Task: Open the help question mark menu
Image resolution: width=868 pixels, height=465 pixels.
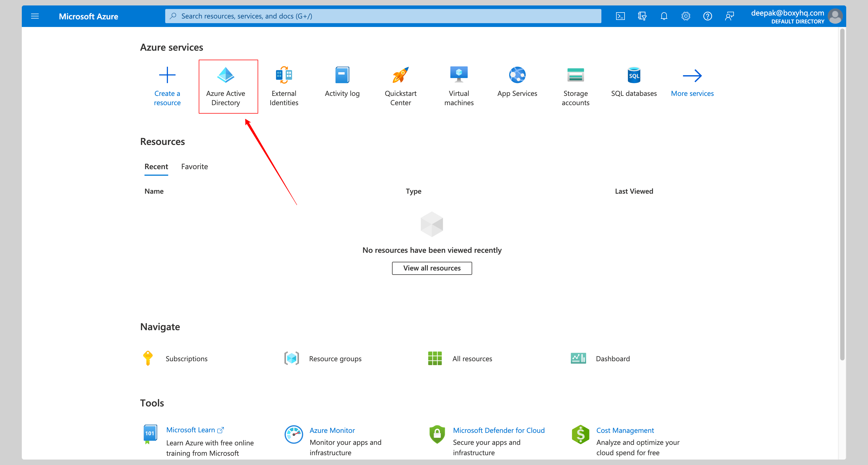Action: pyautogui.click(x=707, y=16)
